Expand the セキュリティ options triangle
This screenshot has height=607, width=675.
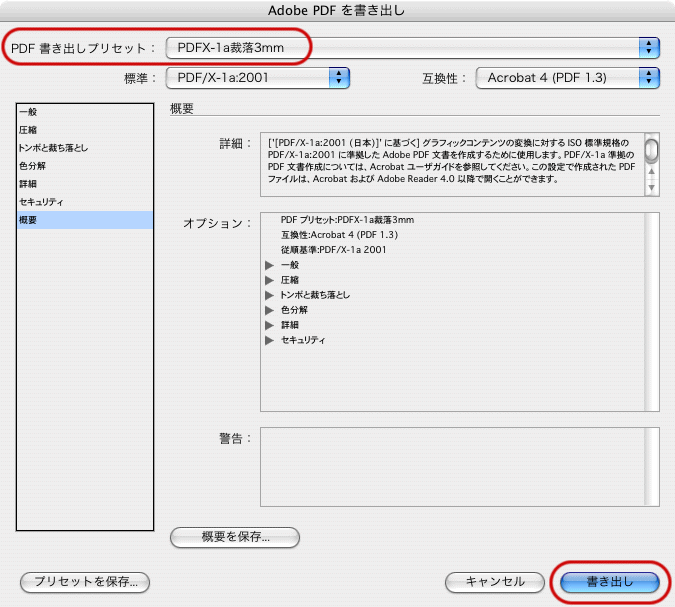(269, 340)
